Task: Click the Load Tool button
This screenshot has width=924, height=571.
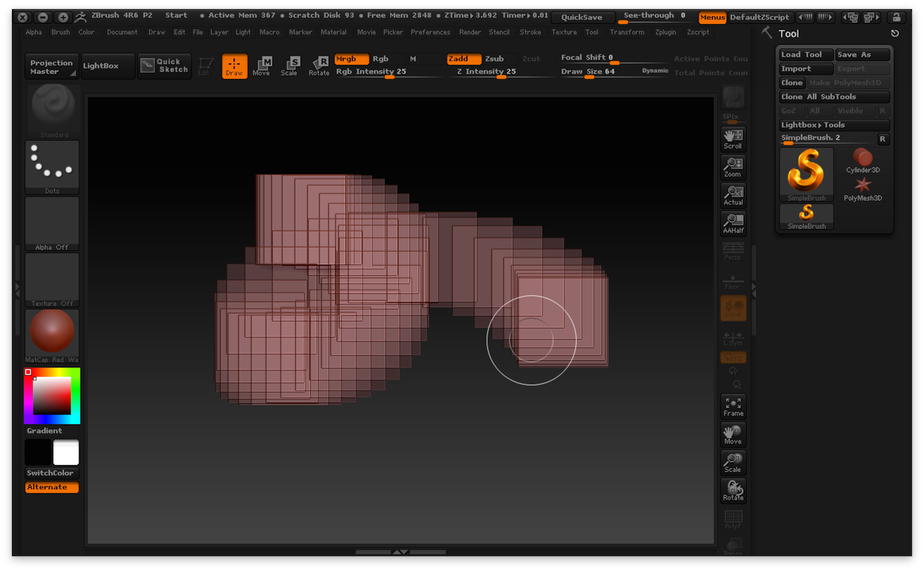Action: (x=806, y=55)
